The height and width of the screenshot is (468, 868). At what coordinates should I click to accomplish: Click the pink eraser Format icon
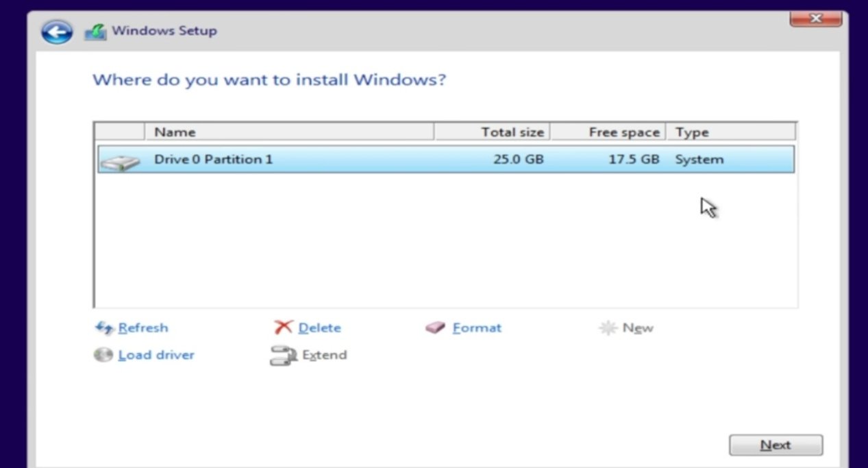(436, 328)
